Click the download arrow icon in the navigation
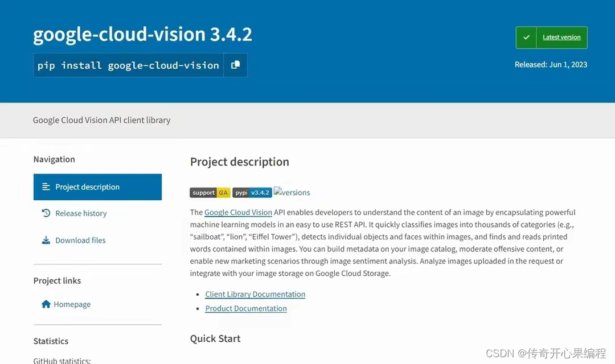The height and width of the screenshot is (364, 615). tap(46, 240)
